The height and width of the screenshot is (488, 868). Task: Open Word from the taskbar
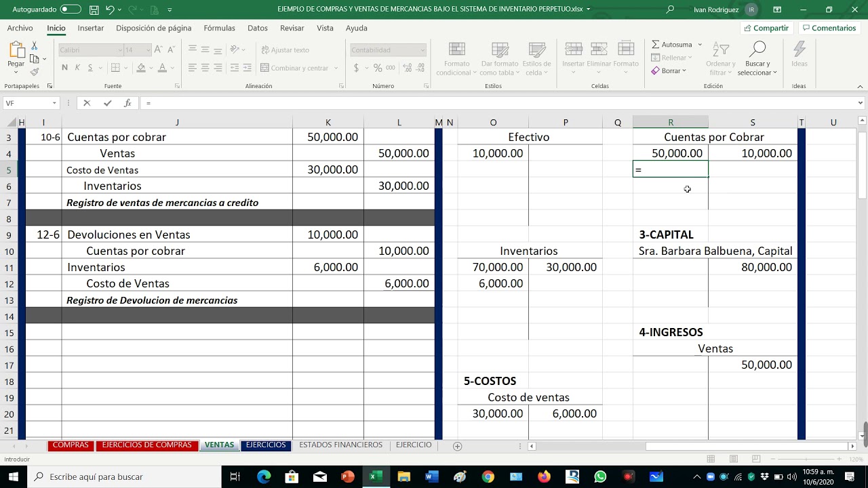coord(431,476)
